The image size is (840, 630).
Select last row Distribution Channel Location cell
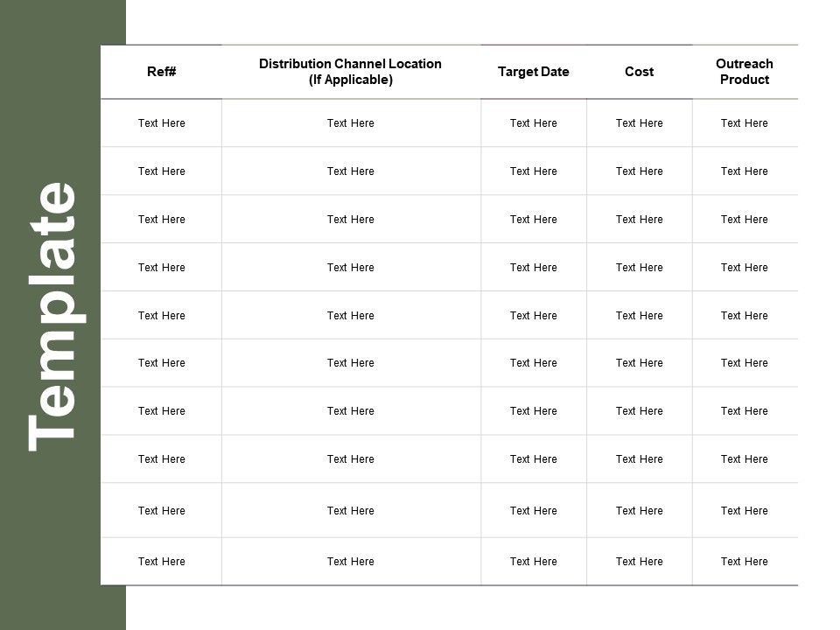350,562
